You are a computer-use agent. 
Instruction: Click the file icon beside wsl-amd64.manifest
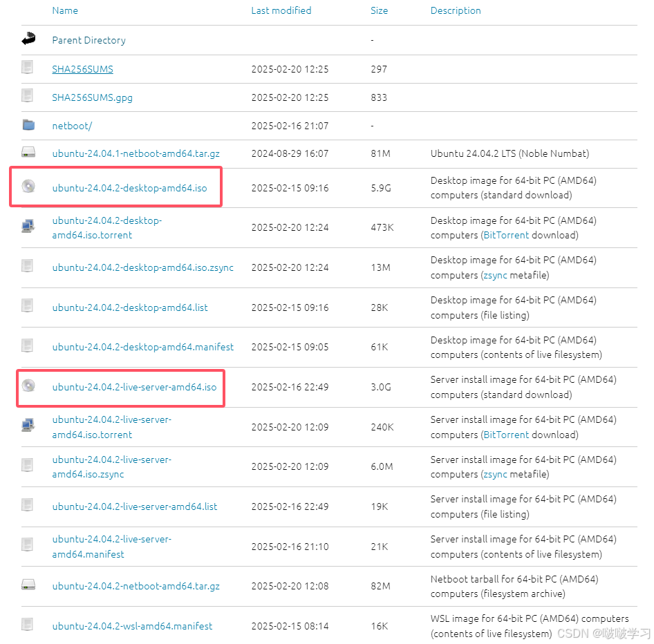click(x=28, y=625)
